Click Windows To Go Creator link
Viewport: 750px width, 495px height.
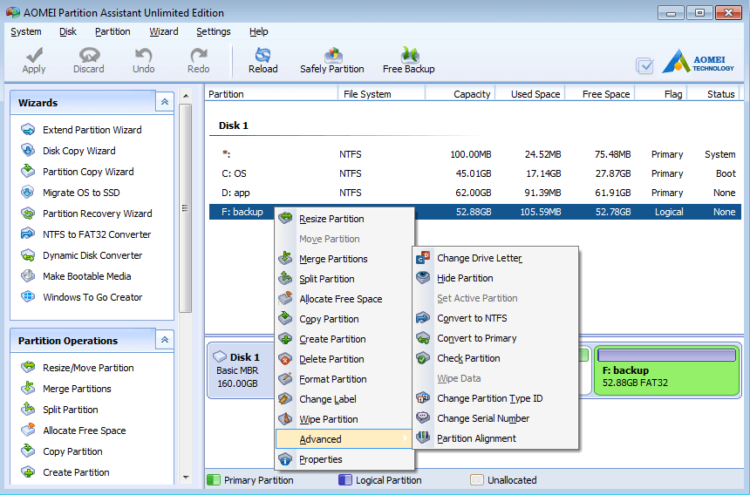pyautogui.click(x=92, y=297)
